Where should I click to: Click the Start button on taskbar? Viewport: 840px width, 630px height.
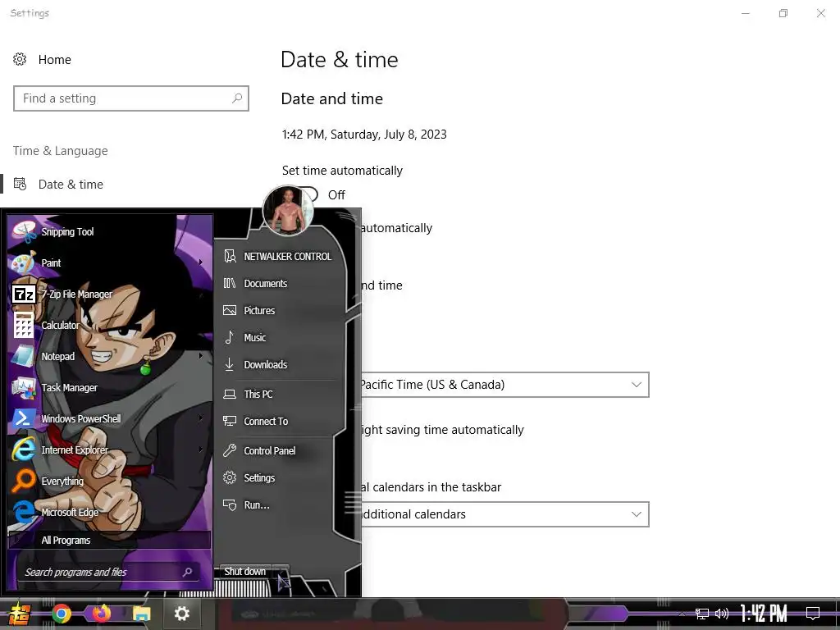click(18, 614)
